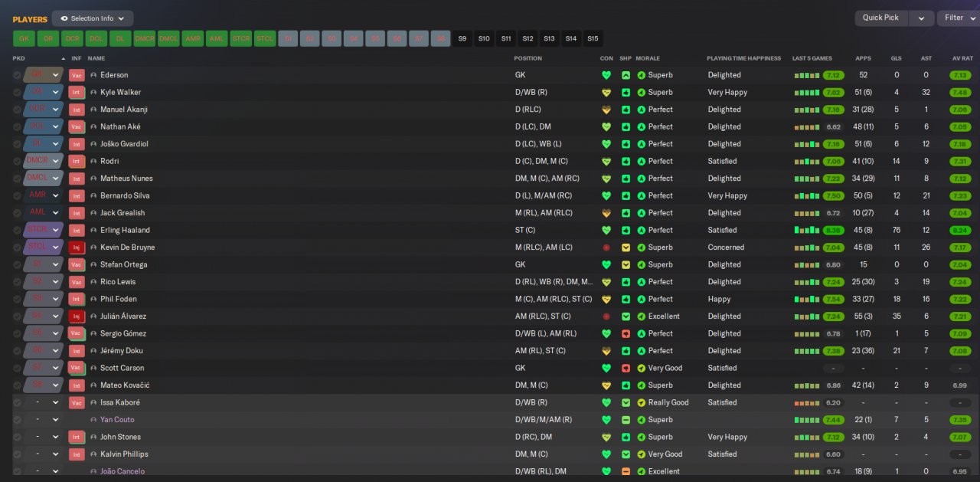Click Kyle Walker's last 5 games form bars
The height and width of the screenshot is (482, 980).
coord(807,92)
